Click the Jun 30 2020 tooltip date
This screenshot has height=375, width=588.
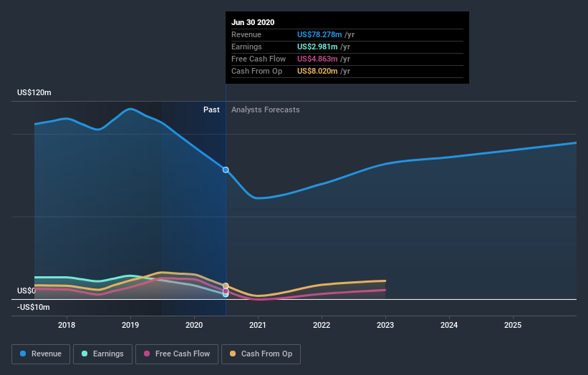pyautogui.click(x=253, y=22)
